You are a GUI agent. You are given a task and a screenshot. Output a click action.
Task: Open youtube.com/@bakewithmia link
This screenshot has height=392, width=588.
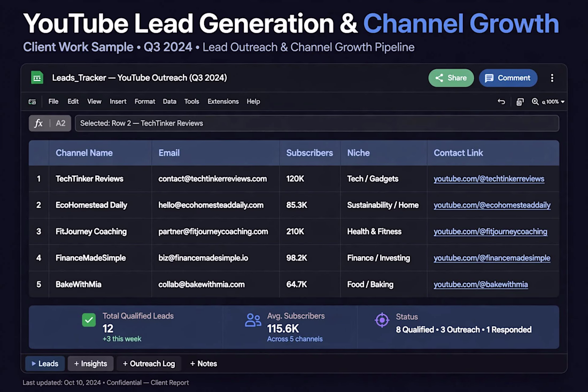pyautogui.click(x=481, y=285)
